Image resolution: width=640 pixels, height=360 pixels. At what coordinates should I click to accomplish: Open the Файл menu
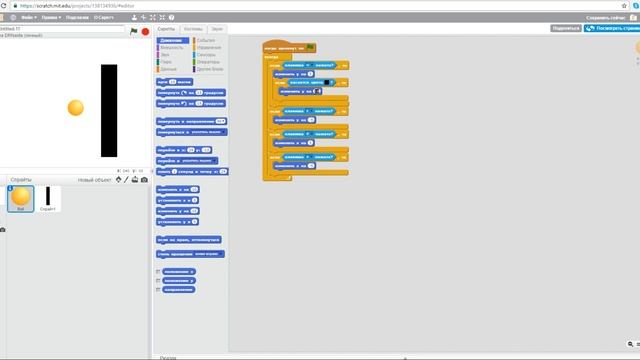(29, 18)
